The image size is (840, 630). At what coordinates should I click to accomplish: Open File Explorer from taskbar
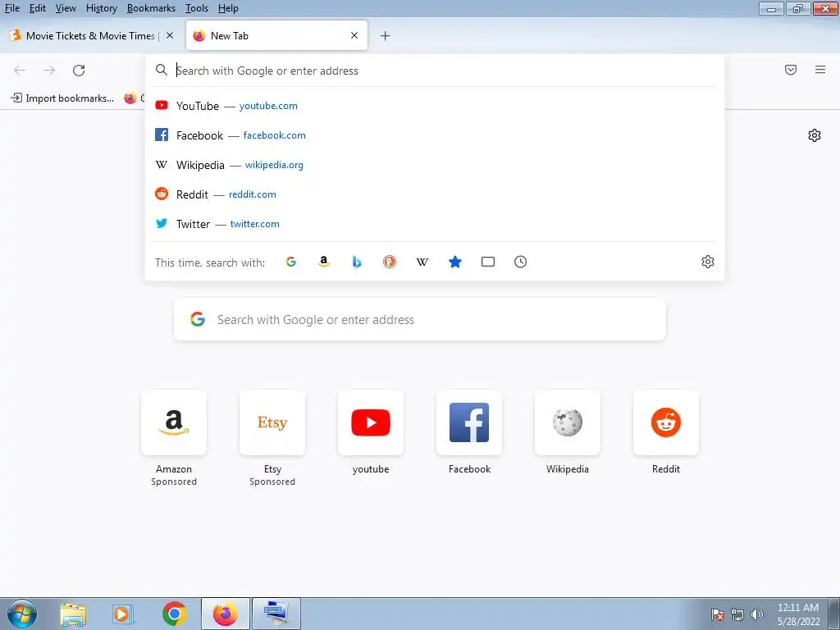click(73, 614)
